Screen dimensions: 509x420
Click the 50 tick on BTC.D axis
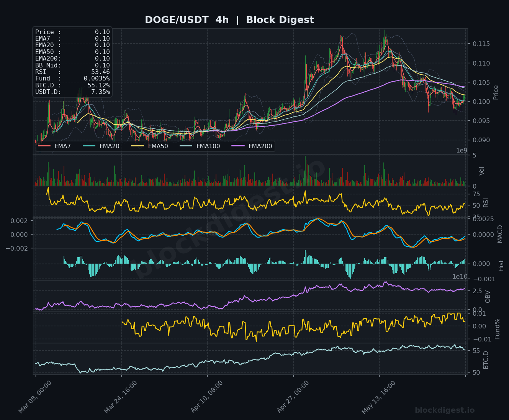(x=476, y=372)
